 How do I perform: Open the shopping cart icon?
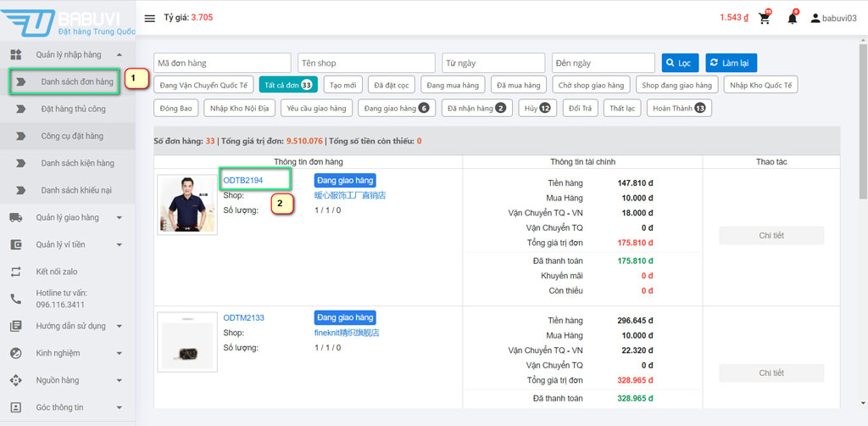click(764, 18)
